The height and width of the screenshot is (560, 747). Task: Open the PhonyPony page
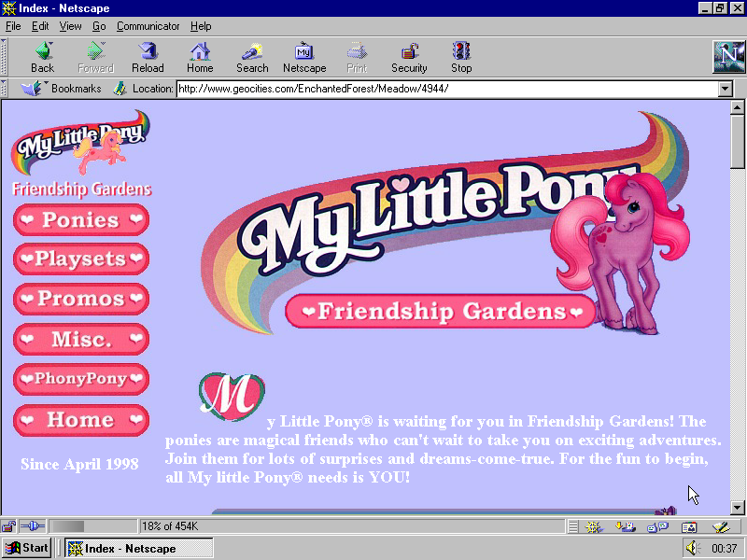click(81, 379)
